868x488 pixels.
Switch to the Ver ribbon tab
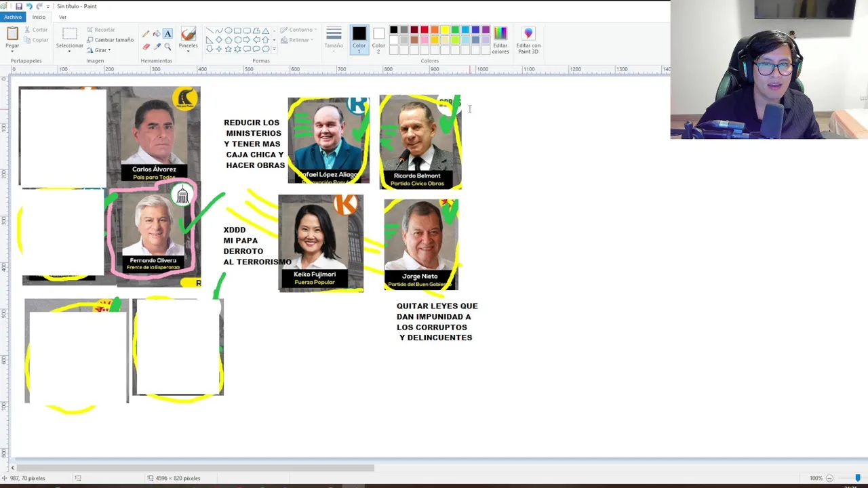(62, 17)
